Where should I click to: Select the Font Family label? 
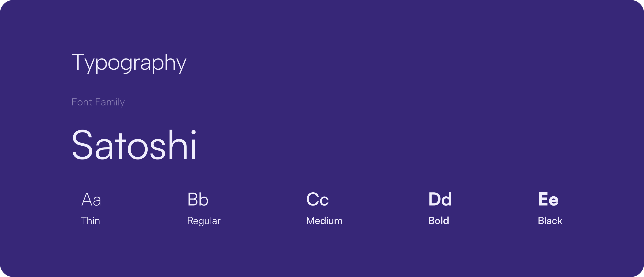98,102
